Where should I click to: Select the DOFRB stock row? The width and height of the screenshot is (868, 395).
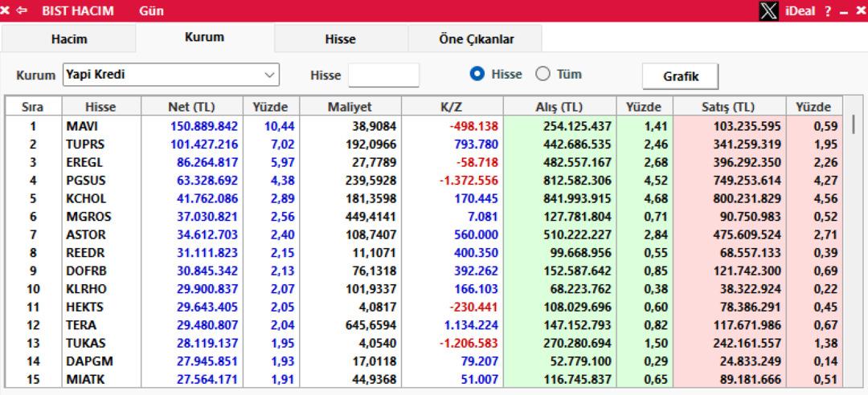pos(424,271)
